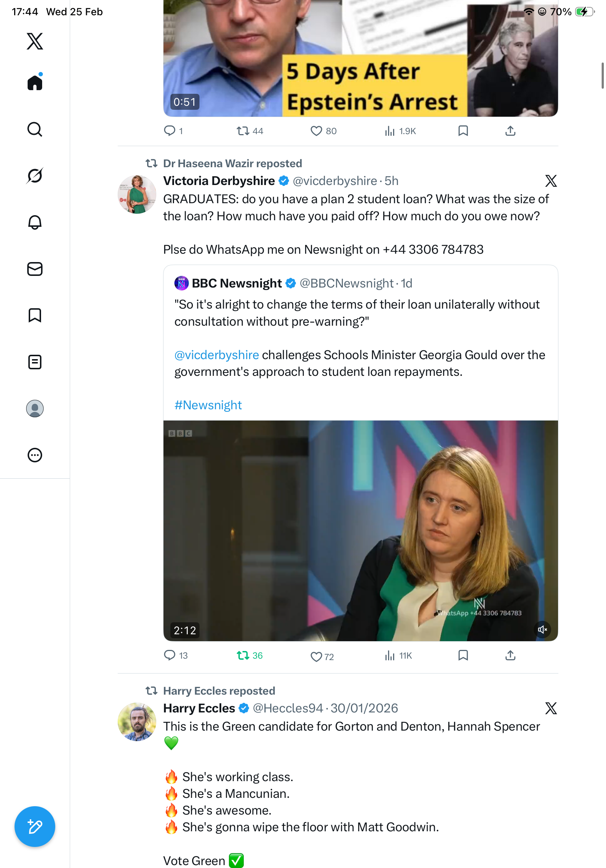The image size is (606, 868).
Task: Click the page scrollbar thumb
Action: [602, 76]
